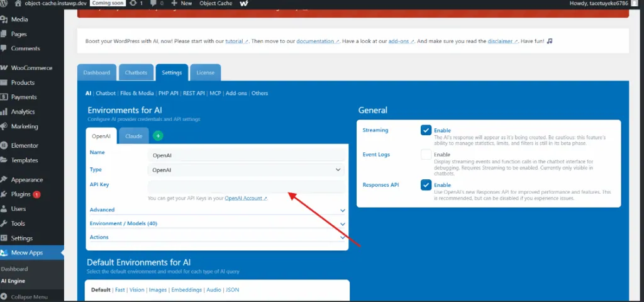Screen dimensions: 644x302
Task: Expand the Actions section
Action: (217, 237)
